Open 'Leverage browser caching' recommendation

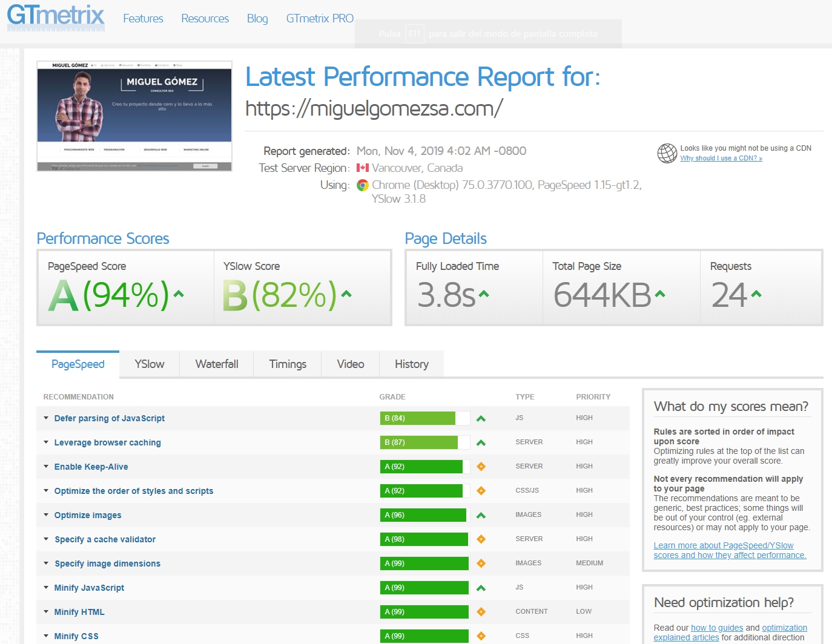(x=108, y=442)
